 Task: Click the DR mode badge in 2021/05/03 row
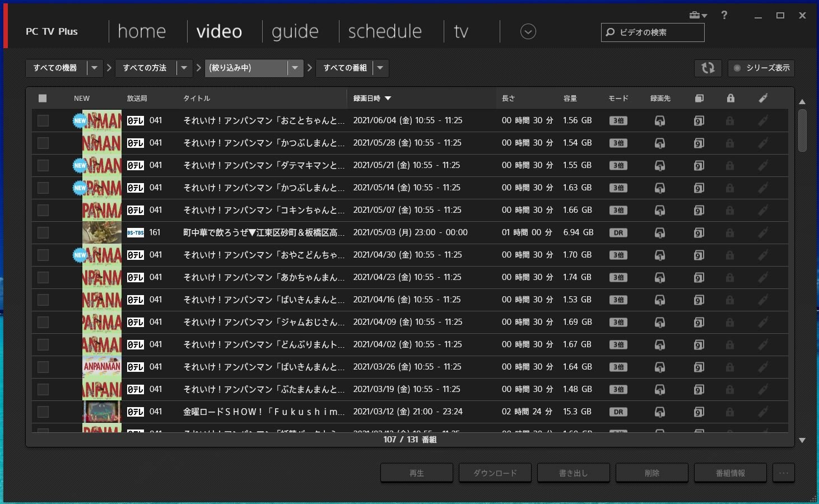point(618,232)
